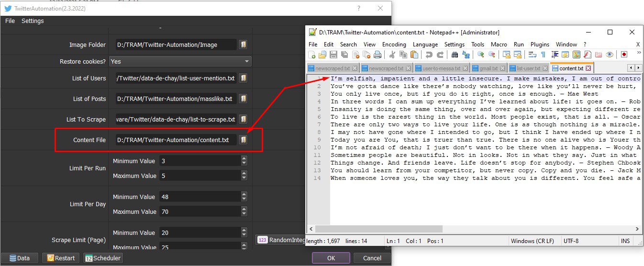Toggle word wrap toolbar icon
The width and height of the screenshot is (644, 266).
532,55
